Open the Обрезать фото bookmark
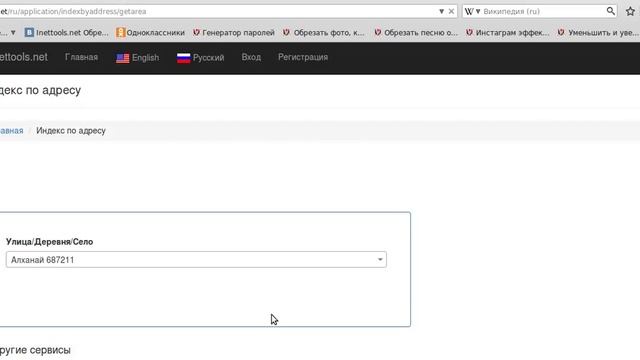 click(x=324, y=33)
